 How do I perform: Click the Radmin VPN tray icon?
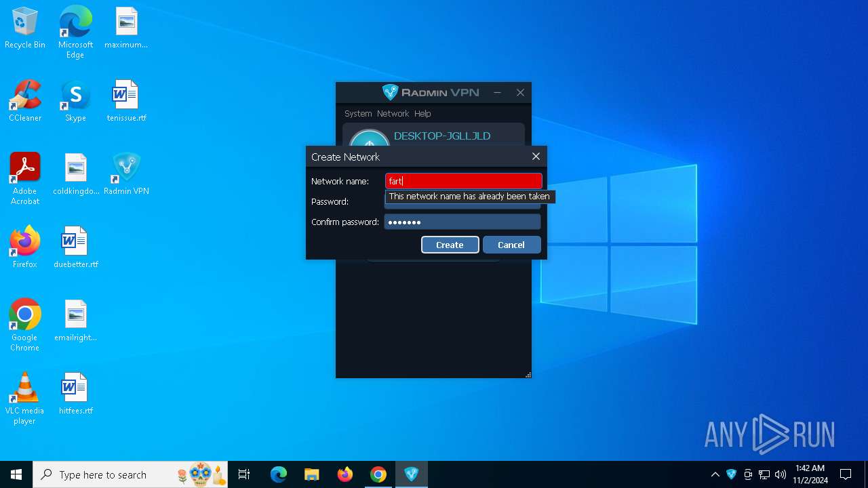(731, 474)
